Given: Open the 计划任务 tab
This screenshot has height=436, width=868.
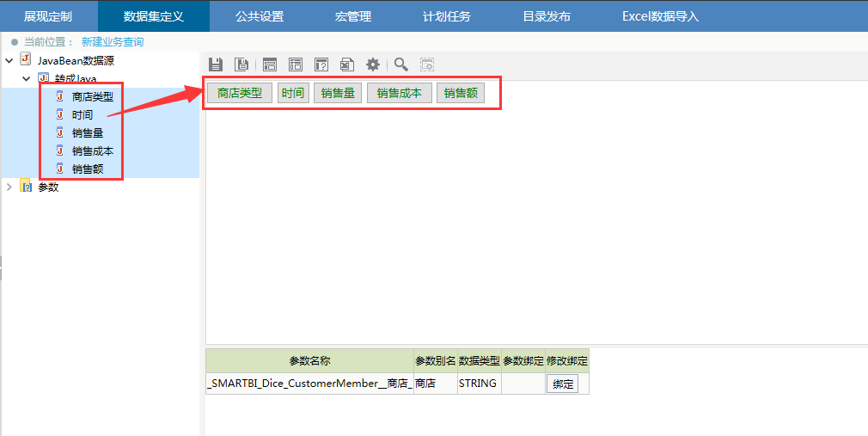Looking at the screenshot, I should click(447, 16).
